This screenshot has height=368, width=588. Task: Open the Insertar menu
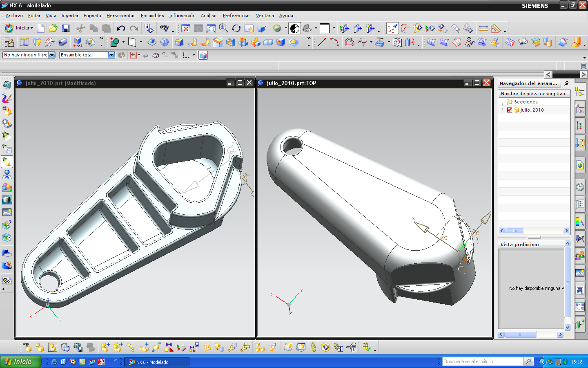70,16
